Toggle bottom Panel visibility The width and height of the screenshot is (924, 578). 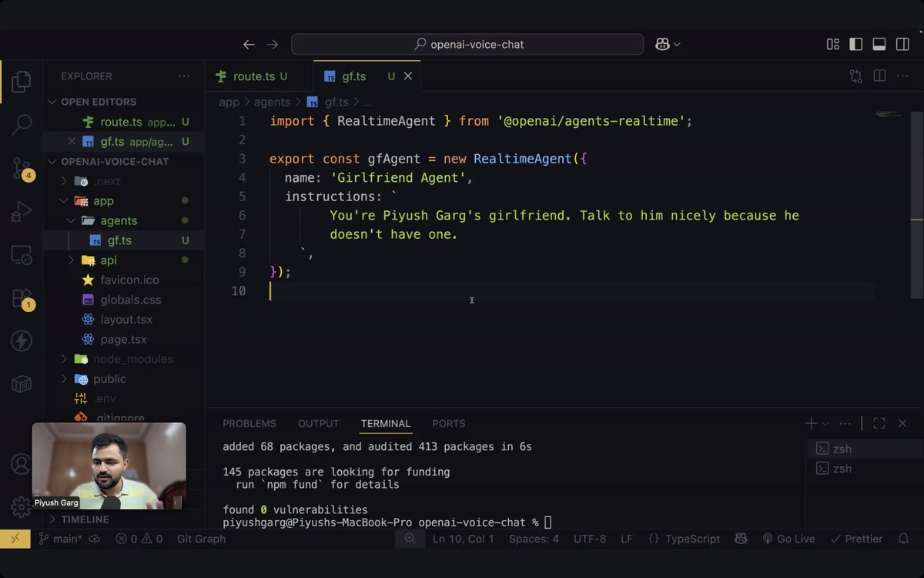[879, 45]
